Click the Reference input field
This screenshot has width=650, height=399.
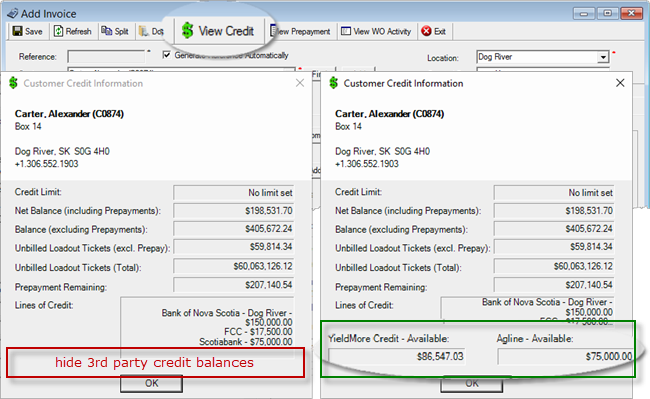(107, 56)
